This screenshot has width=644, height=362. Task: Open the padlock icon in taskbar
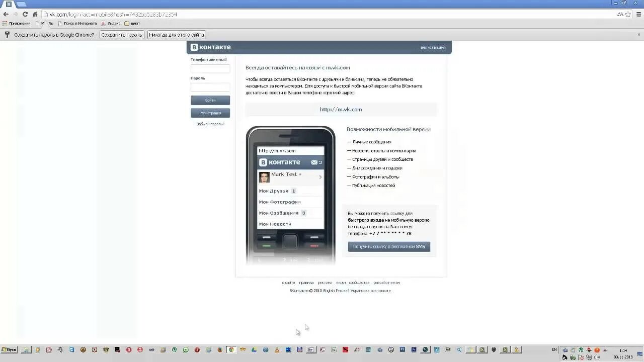(x=516, y=350)
